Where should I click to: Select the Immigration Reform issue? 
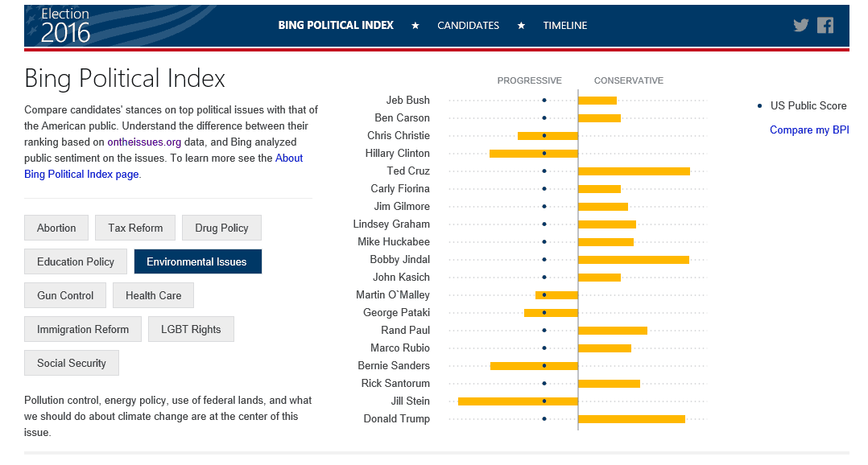pyautogui.click(x=83, y=329)
